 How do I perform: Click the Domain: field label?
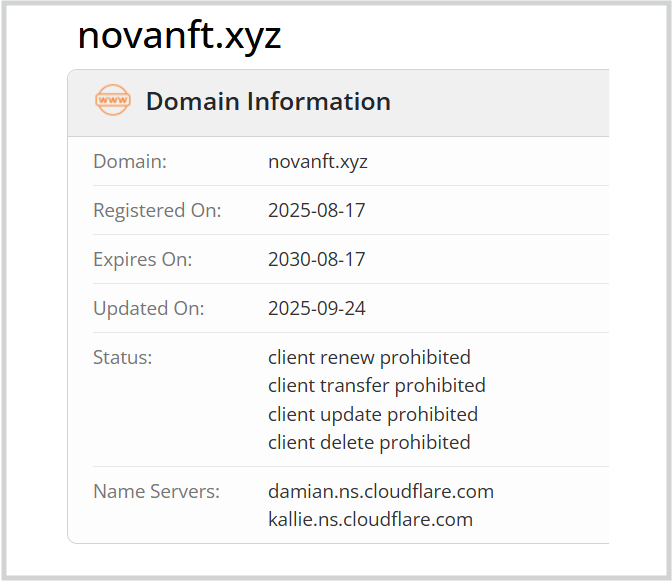[x=130, y=161]
